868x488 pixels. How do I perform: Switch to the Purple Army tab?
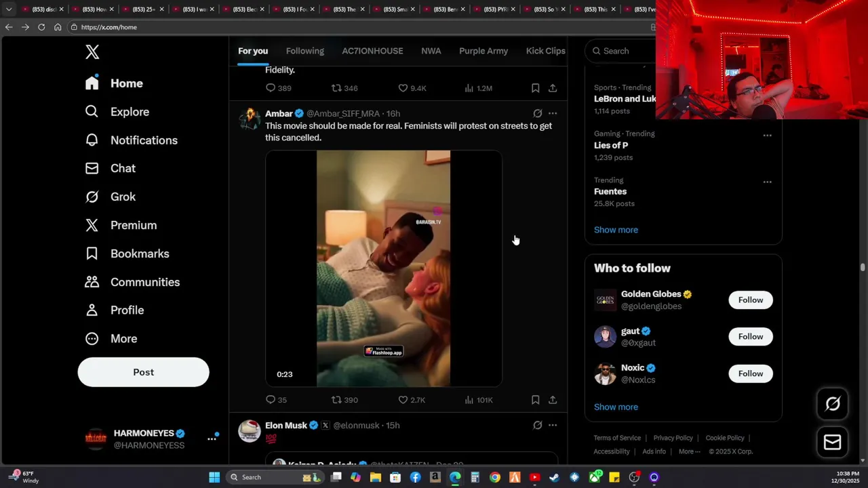click(x=484, y=51)
